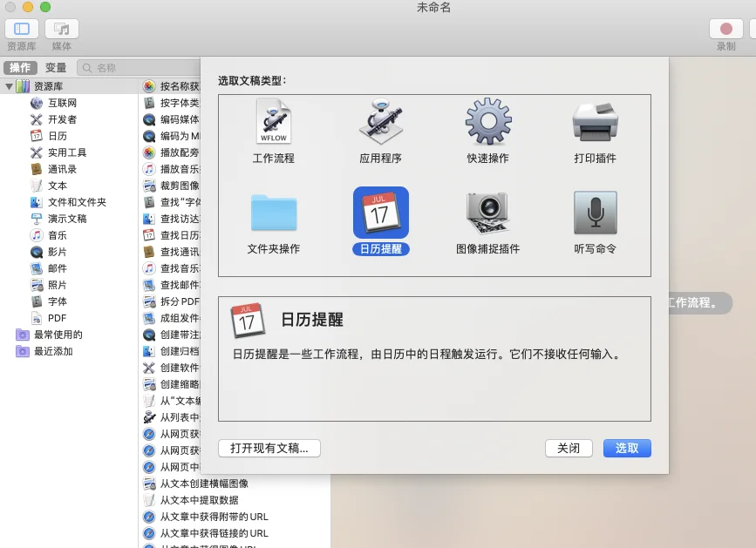756x548 pixels.
Task: Select the 工作流程 document type icon
Action: [x=274, y=121]
